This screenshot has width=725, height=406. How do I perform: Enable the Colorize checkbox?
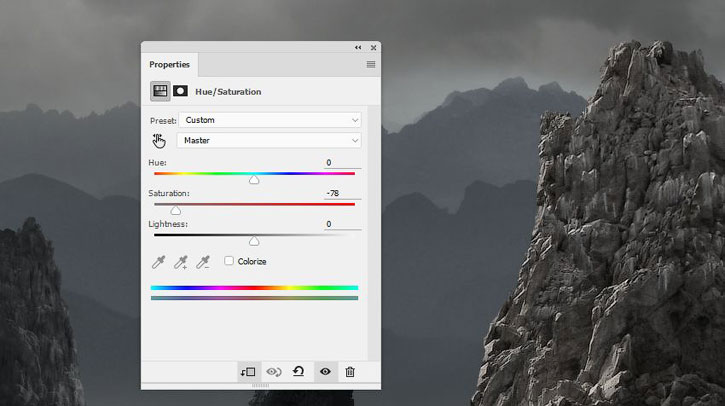coord(229,261)
